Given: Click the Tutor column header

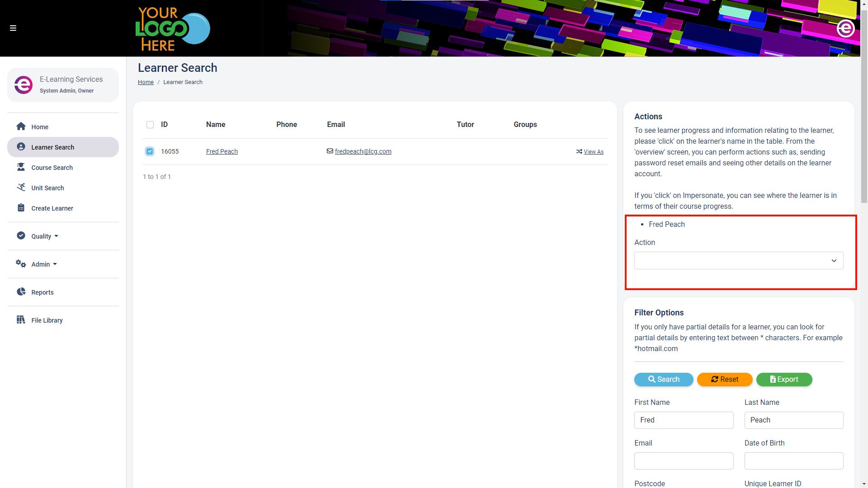Looking at the screenshot, I should click(465, 125).
